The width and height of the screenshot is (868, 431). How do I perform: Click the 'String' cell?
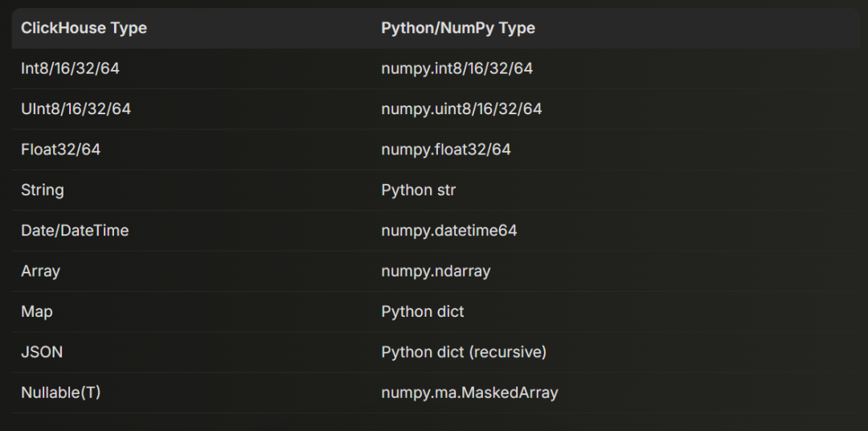pyautogui.click(x=42, y=191)
